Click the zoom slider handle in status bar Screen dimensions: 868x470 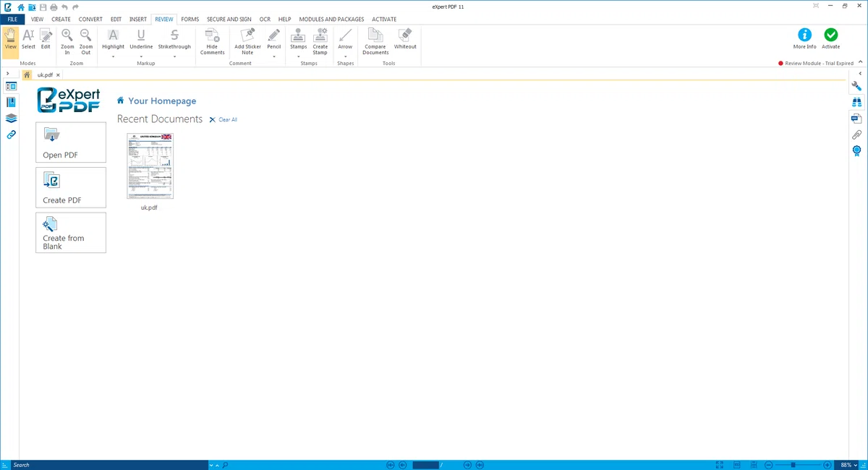(x=793, y=465)
